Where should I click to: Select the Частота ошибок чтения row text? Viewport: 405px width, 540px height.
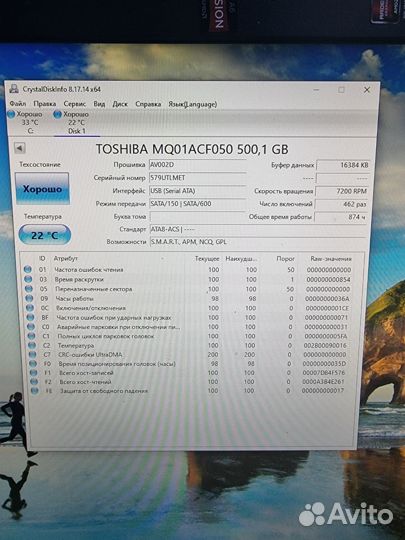(x=89, y=270)
